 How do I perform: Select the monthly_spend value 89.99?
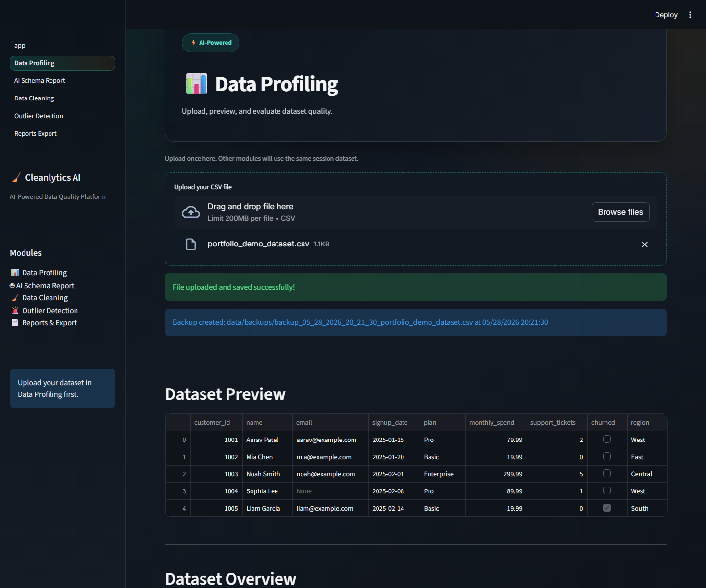(x=496, y=491)
